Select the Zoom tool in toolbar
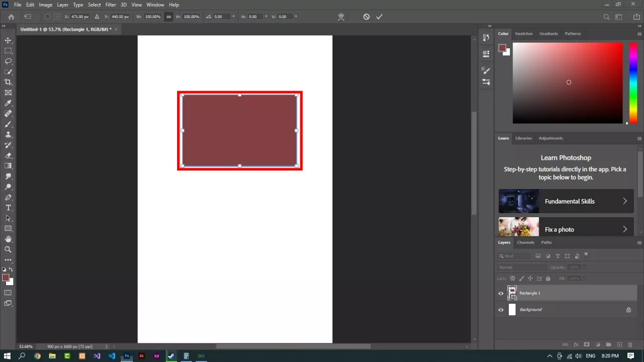The image size is (644, 362). tap(8, 249)
